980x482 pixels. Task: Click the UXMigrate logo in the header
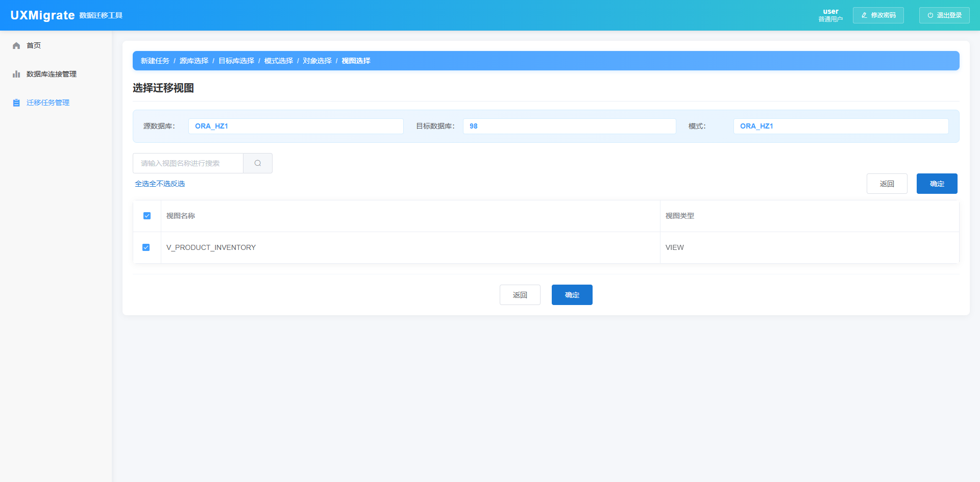tap(43, 15)
